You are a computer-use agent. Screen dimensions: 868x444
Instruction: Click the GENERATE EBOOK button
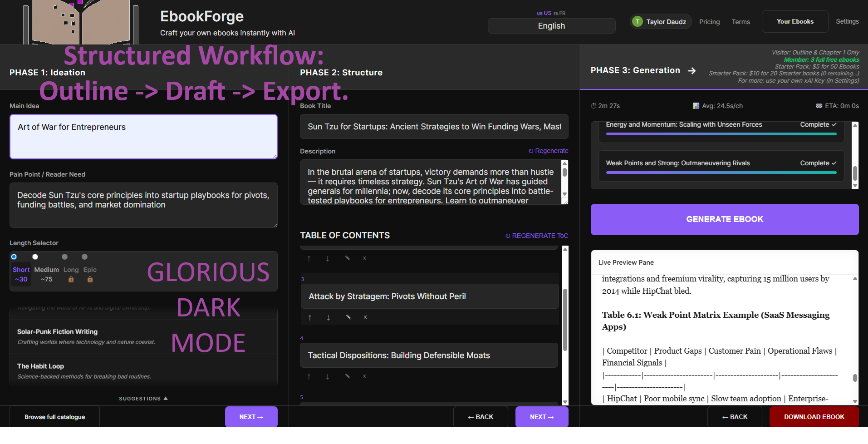pyautogui.click(x=725, y=219)
